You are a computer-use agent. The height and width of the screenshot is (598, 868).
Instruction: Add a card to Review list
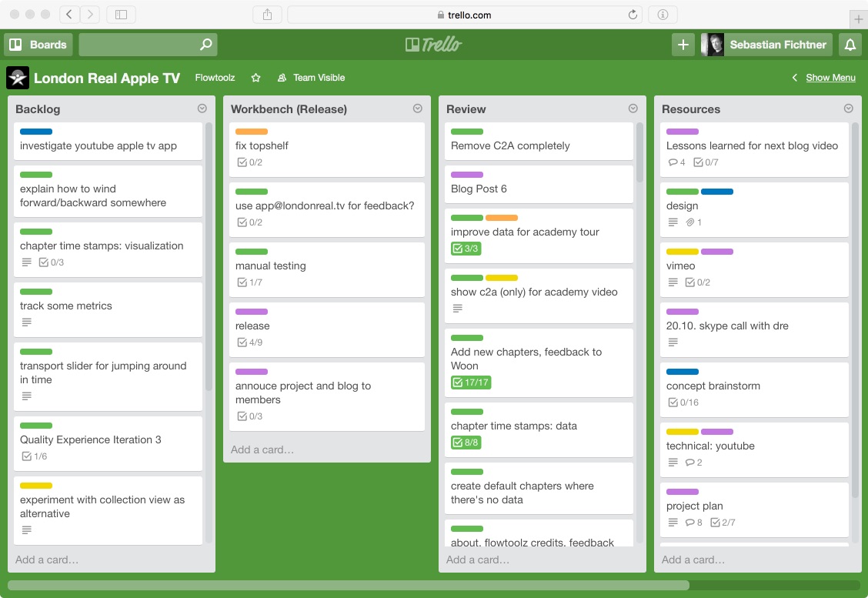[478, 560]
